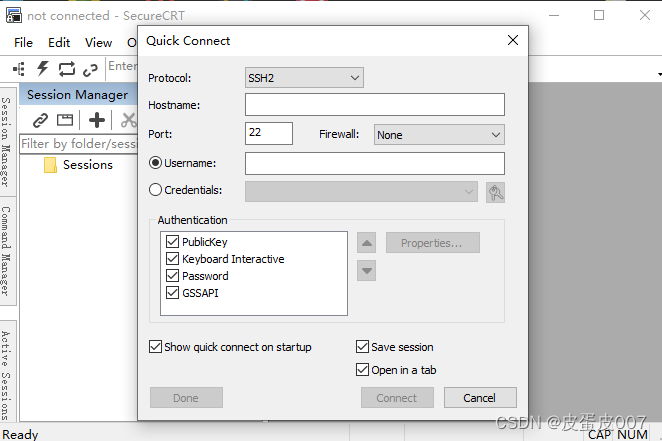This screenshot has width=662, height=441.
Task: Click the Done button
Action: [186, 398]
